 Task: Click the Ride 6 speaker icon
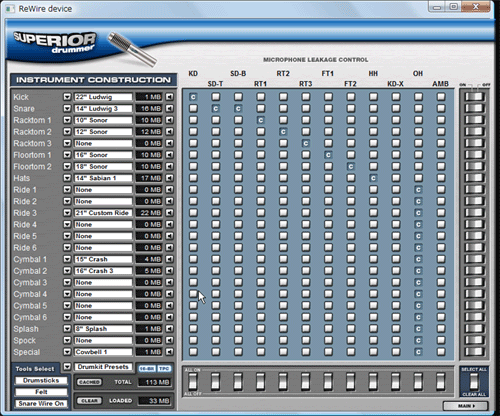point(170,248)
